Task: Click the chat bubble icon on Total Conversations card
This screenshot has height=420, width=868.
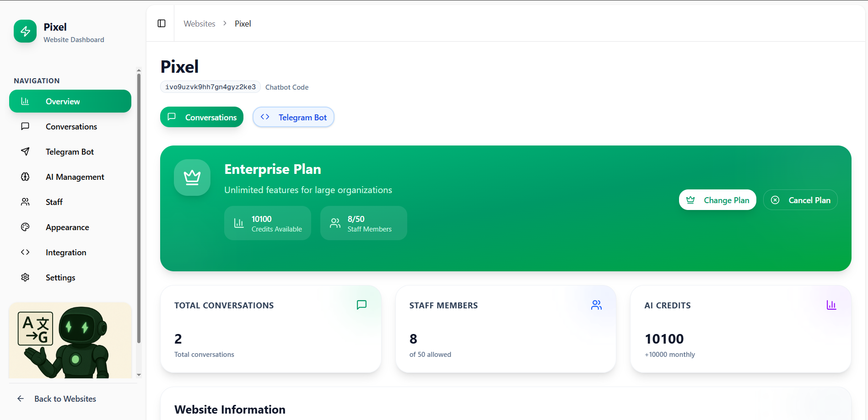Action: point(362,305)
